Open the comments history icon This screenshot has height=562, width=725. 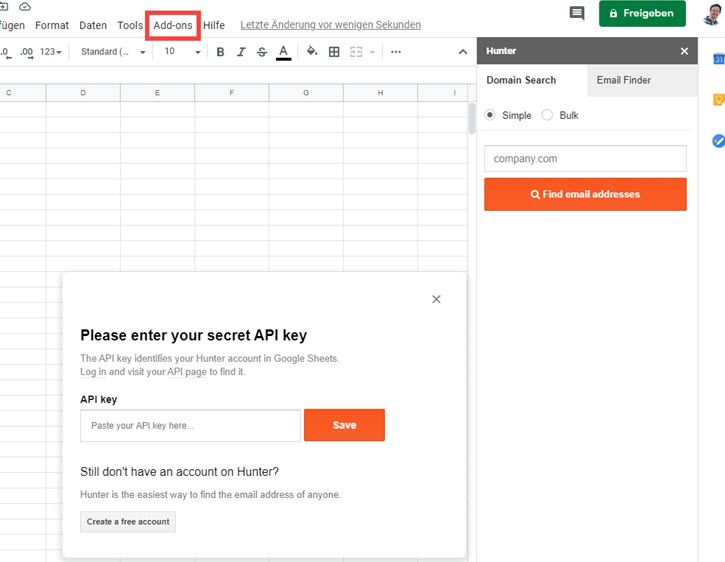577,13
